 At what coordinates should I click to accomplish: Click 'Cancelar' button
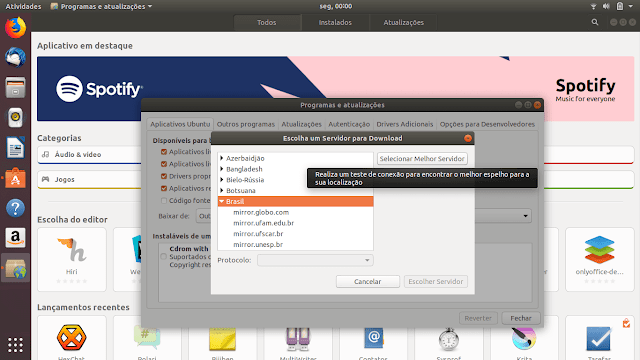[x=368, y=281]
